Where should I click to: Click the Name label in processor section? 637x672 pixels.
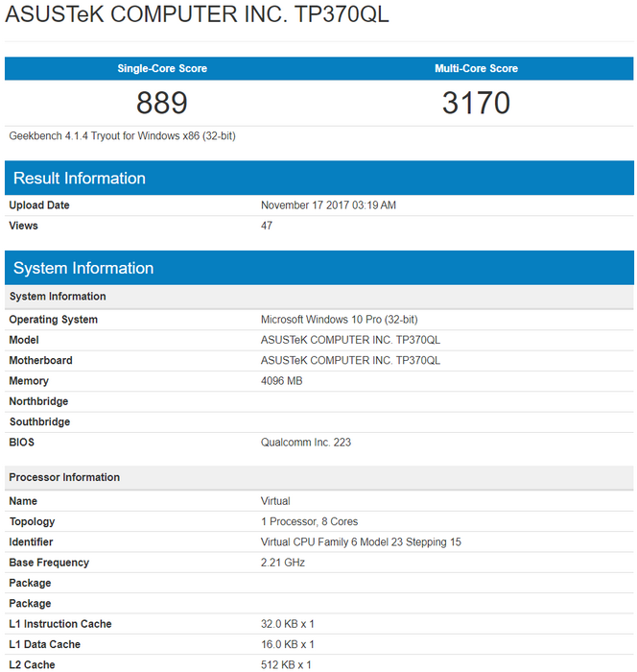(23, 501)
